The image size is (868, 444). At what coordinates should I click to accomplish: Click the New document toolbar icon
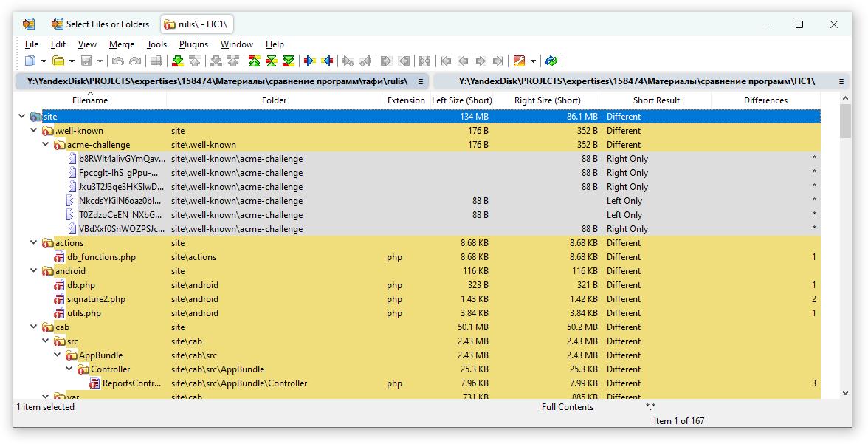tap(30, 61)
